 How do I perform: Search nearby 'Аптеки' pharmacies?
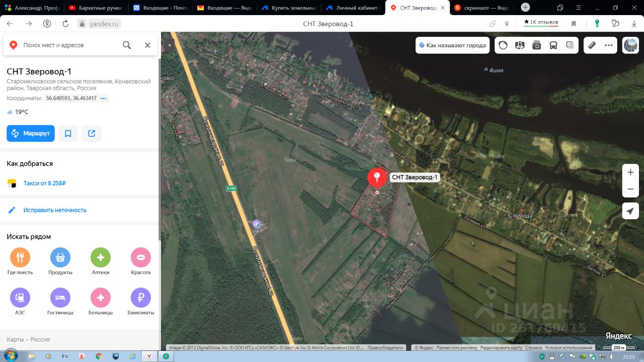101,261
